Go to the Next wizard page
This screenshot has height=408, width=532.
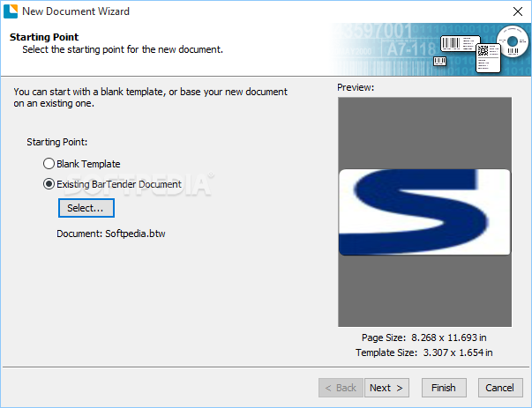[386, 388]
